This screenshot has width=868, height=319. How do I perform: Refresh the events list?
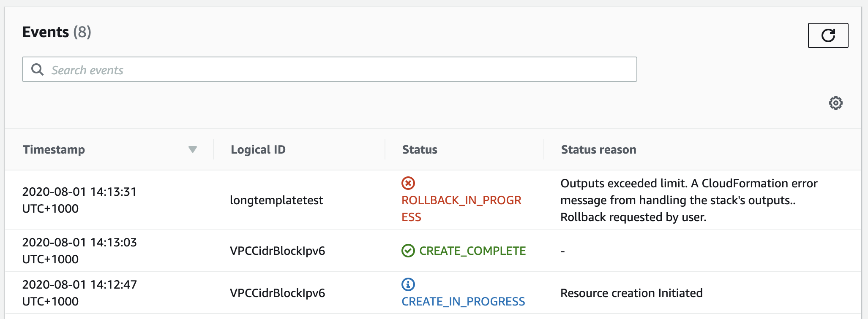click(x=828, y=35)
